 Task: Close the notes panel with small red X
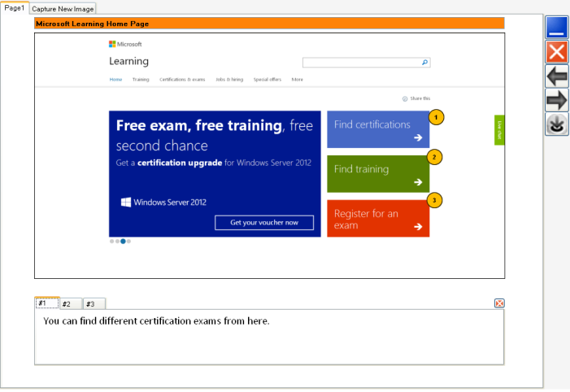499,303
